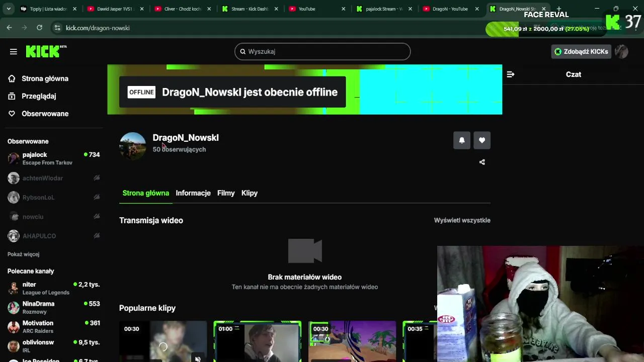The height and width of the screenshot is (362, 644).
Task: Open RybsonLoL avatar
Action: click(x=14, y=198)
